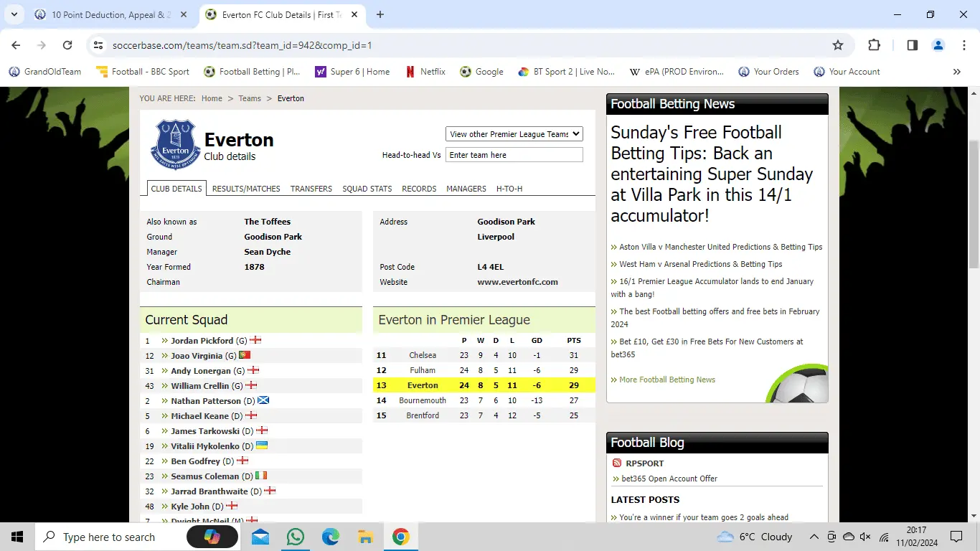The width and height of the screenshot is (980, 551).
Task: Show hidden bookmarks with the overflow chevron
Action: tap(956, 72)
